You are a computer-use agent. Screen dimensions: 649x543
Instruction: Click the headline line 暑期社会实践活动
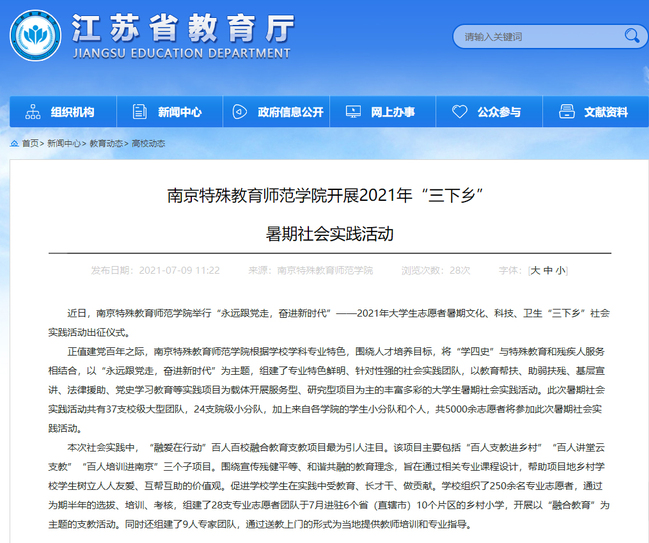329,234
